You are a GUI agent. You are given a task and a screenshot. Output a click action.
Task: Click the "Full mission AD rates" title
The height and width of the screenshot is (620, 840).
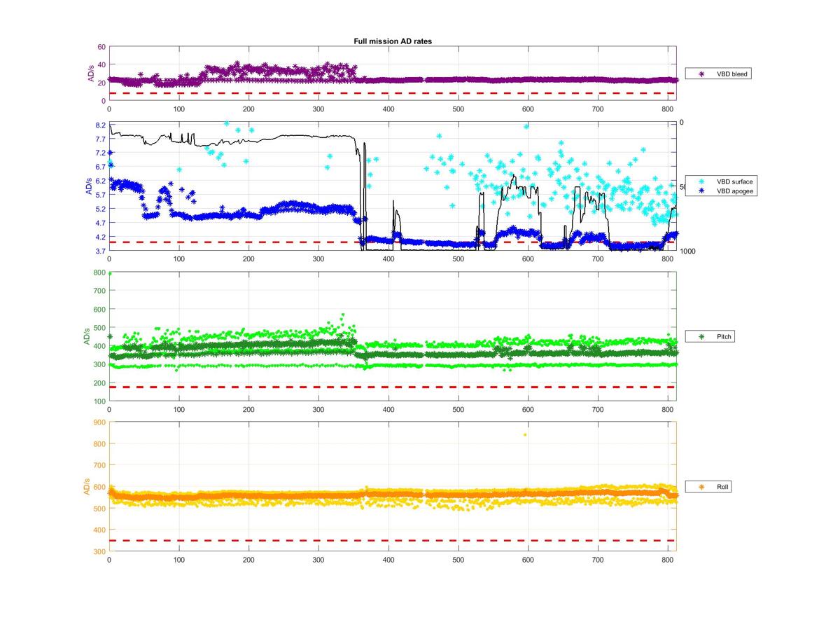pos(392,41)
